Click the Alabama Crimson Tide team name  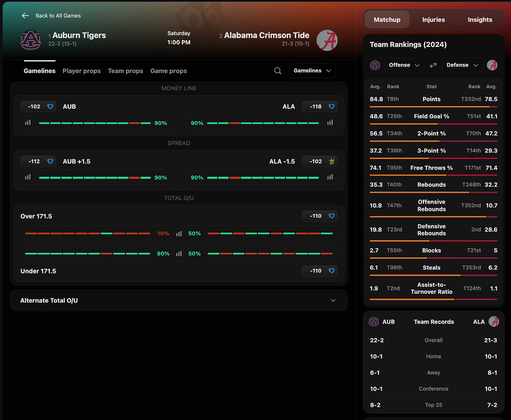click(267, 35)
